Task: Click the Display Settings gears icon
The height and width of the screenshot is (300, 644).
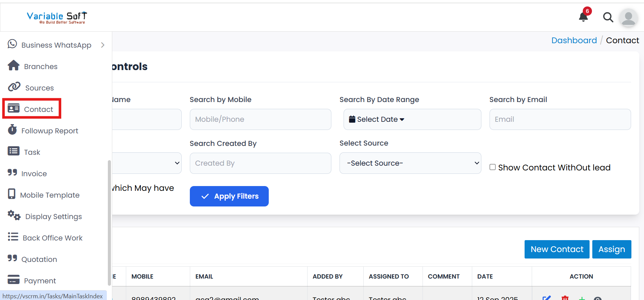Action: point(14,216)
